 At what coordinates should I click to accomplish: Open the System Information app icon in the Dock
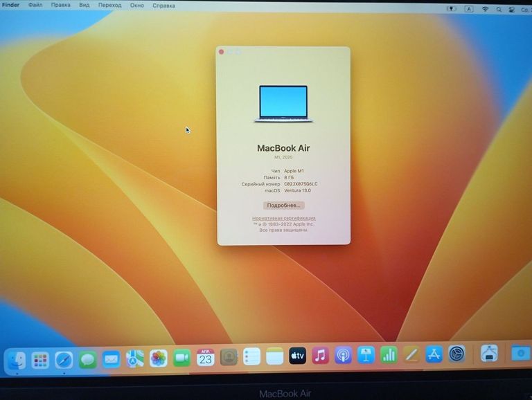(x=489, y=354)
